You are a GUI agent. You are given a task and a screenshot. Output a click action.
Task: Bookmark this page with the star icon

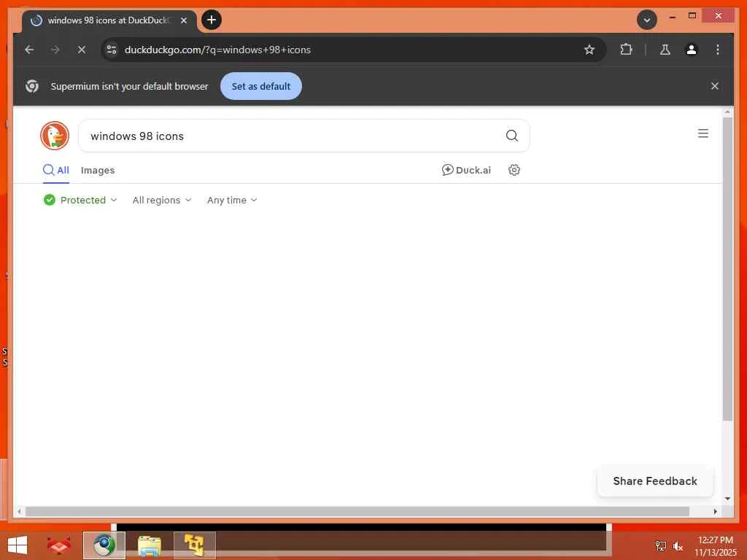pos(589,50)
